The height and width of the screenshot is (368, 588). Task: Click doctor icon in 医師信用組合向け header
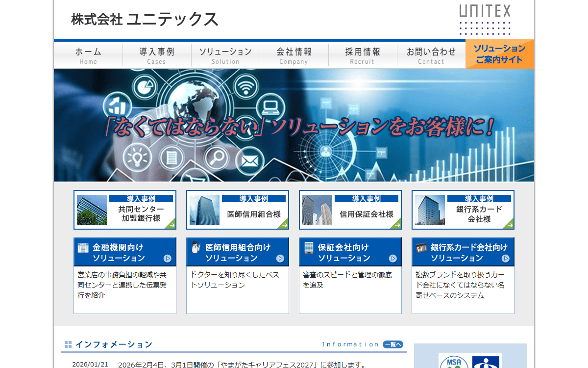tap(196, 248)
